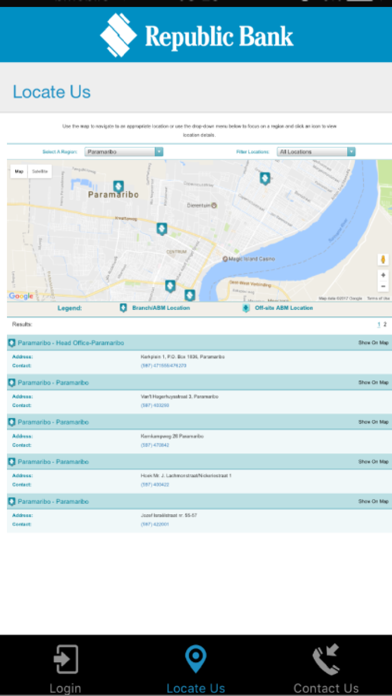Click the Branch/ABM Location legend icon

click(x=123, y=308)
